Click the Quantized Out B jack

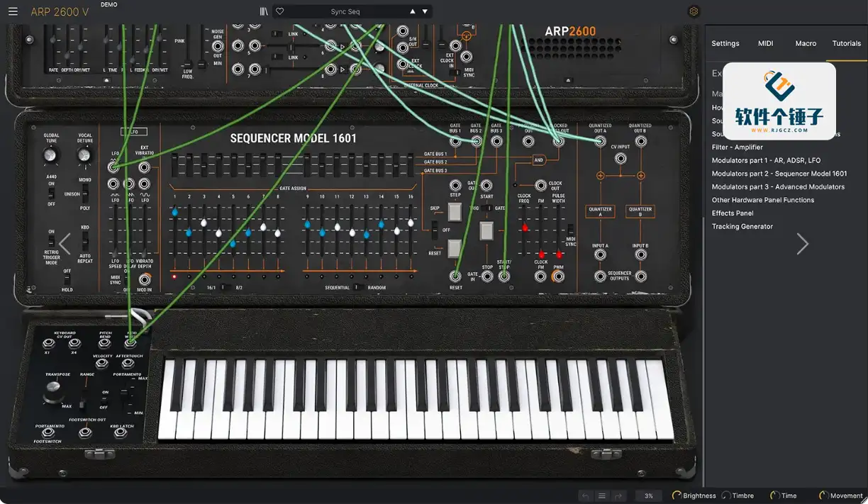pos(640,141)
